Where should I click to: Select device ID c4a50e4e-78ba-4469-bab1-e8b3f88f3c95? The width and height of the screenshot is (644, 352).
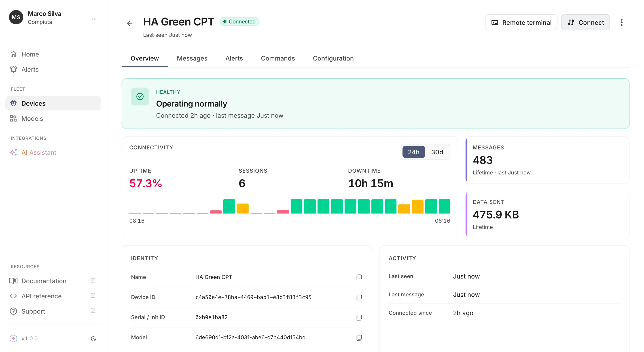tap(254, 297)
